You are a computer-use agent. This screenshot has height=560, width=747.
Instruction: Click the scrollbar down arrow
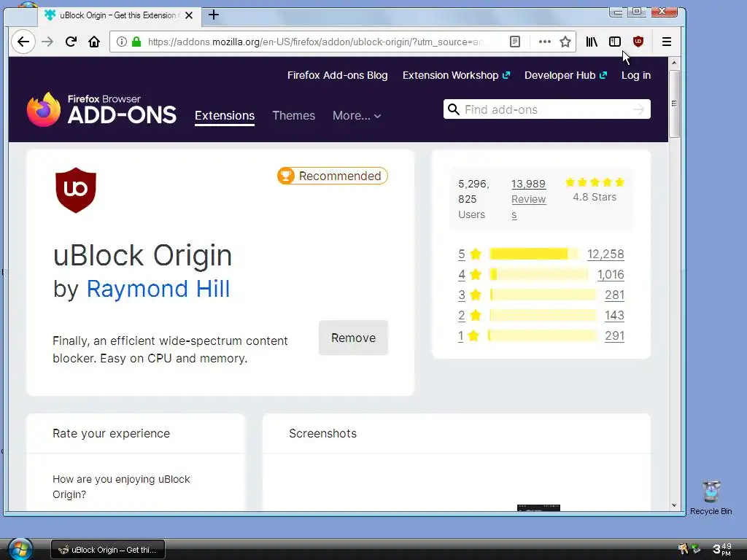tap(673, 505)
